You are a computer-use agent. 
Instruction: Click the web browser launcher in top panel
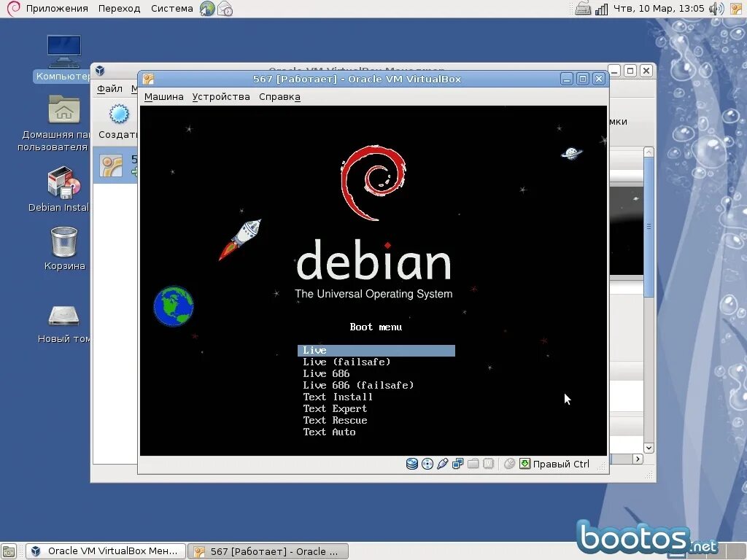click(x=207, y=8)
